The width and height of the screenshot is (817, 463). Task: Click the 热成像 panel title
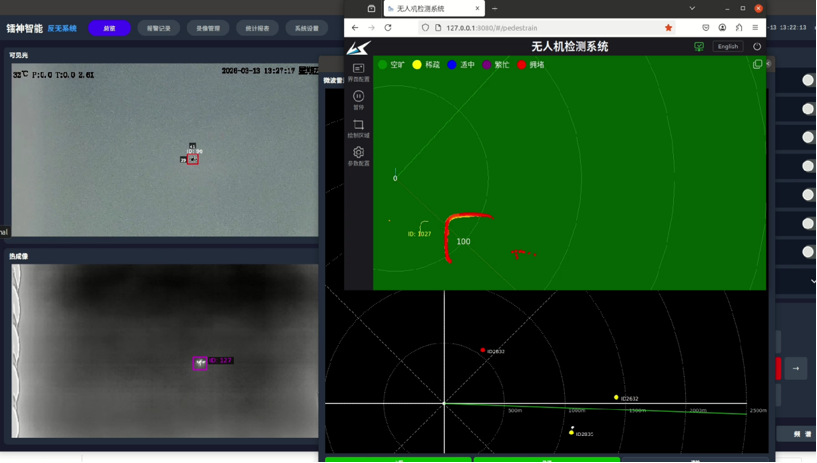(x=18, y=256)
